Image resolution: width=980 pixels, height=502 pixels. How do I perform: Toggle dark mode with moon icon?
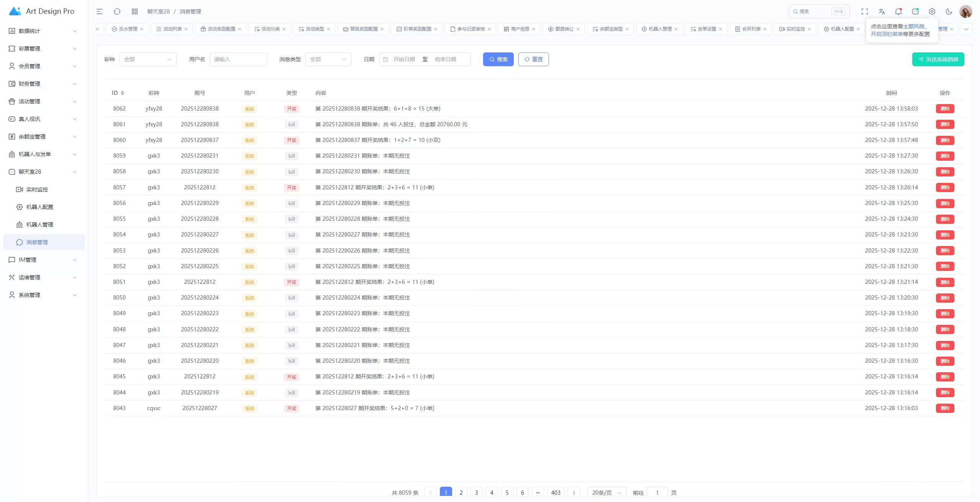tap(949, 11)
